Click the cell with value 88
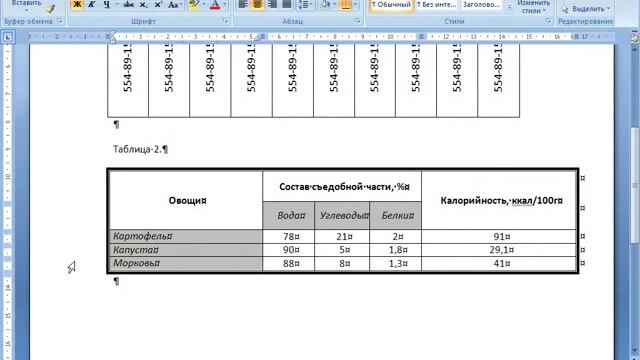This screenshot has height=360, width=640. tap(289, 263)
